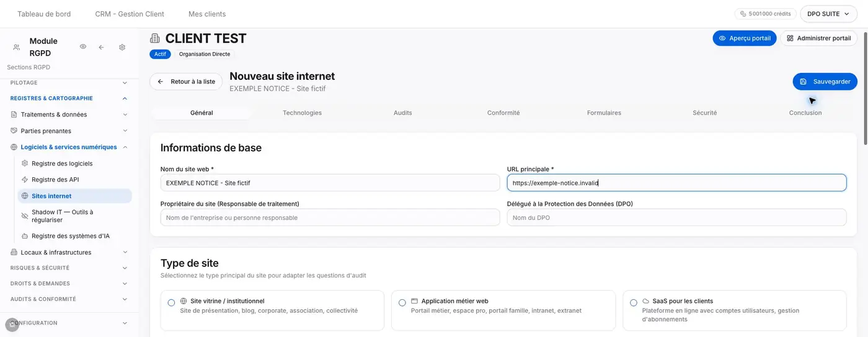The height and width of the screenshot is (337, 868).
Task: Click the users icon next to Module RGPD
Action: 16,47
